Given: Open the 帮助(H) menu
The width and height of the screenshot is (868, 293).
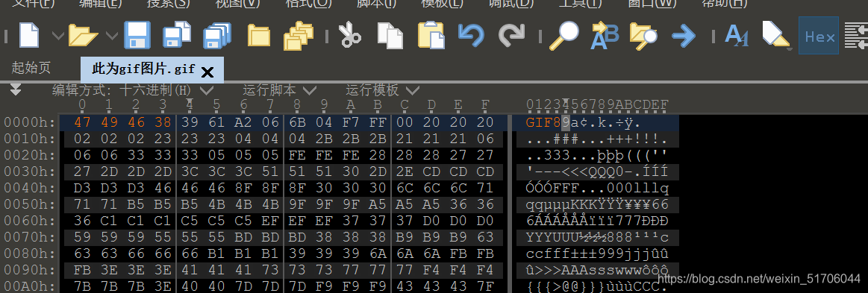Looking at the screenshot, I should (725, 3).
